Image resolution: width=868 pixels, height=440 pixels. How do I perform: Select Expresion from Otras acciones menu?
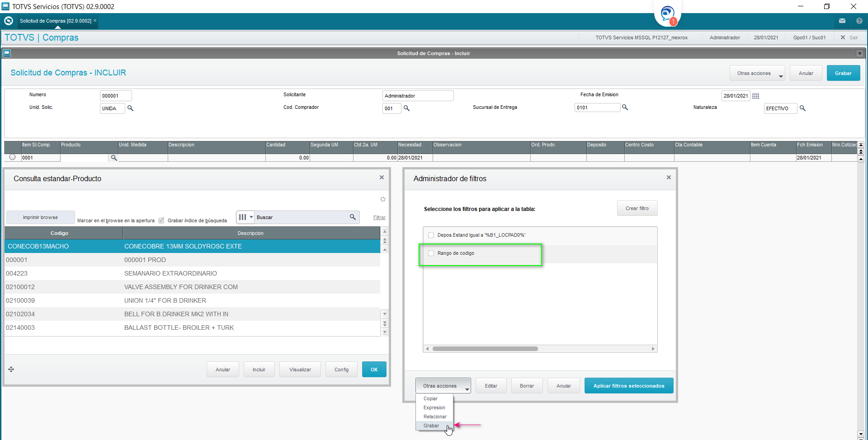coord(434,407)
